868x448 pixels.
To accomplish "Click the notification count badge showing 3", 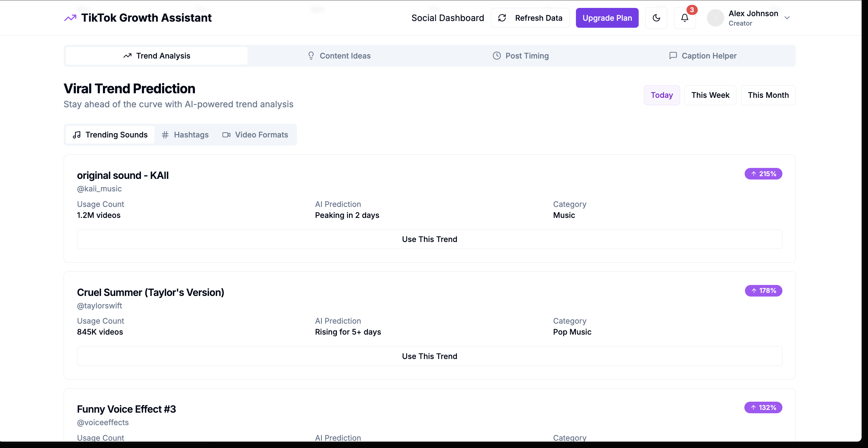I will (x=692, y=10).
